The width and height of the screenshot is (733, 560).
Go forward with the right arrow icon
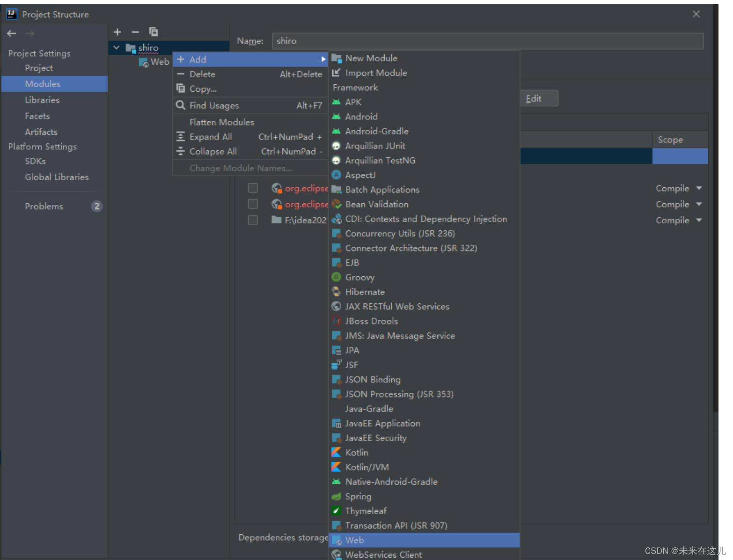(x=30, y=33)
